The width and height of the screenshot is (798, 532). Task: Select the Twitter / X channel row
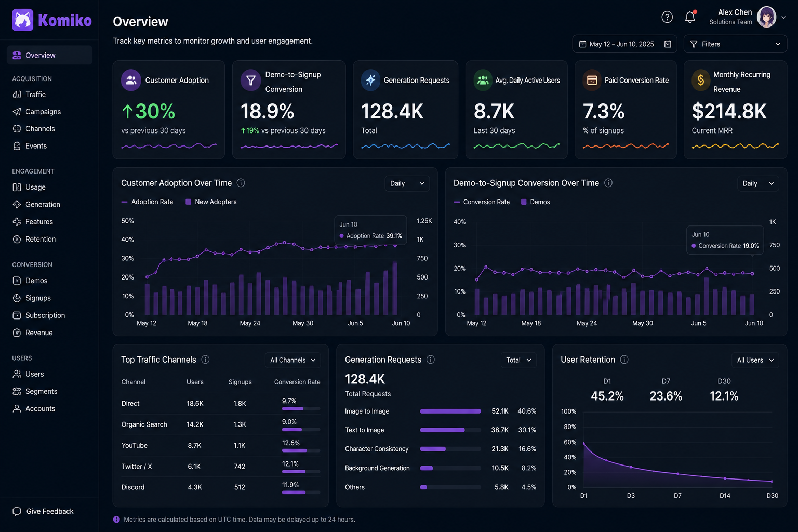(x=221, y=467)
